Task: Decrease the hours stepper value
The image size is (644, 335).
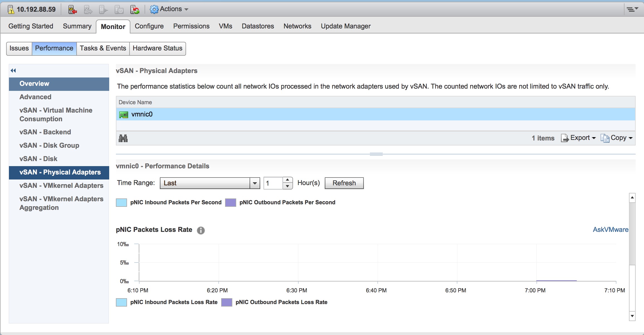Action: [287, 186]
